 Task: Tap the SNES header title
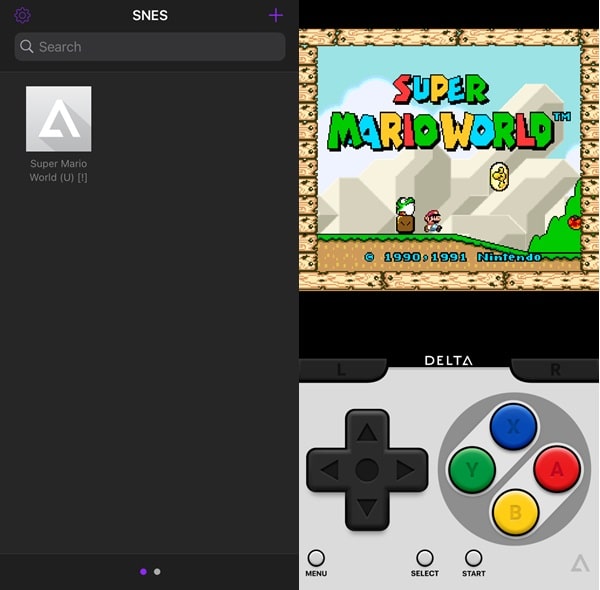pyautogui.click(x=150, y=15)
